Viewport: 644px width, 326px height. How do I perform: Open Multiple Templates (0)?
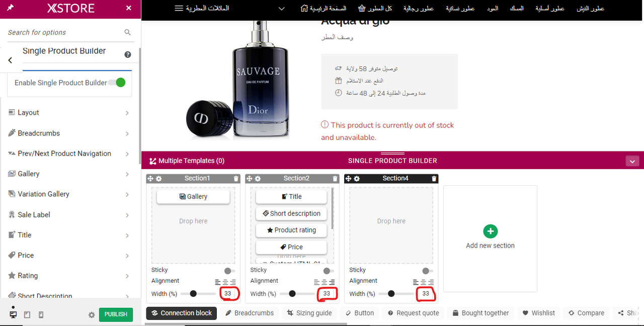coord(187,161)
